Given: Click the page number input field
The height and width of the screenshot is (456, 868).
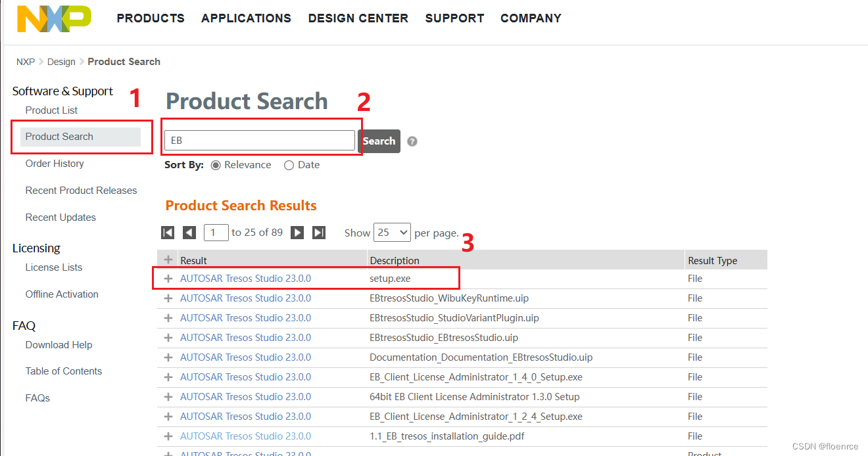Looking at the screenshot, I should 216,233.
